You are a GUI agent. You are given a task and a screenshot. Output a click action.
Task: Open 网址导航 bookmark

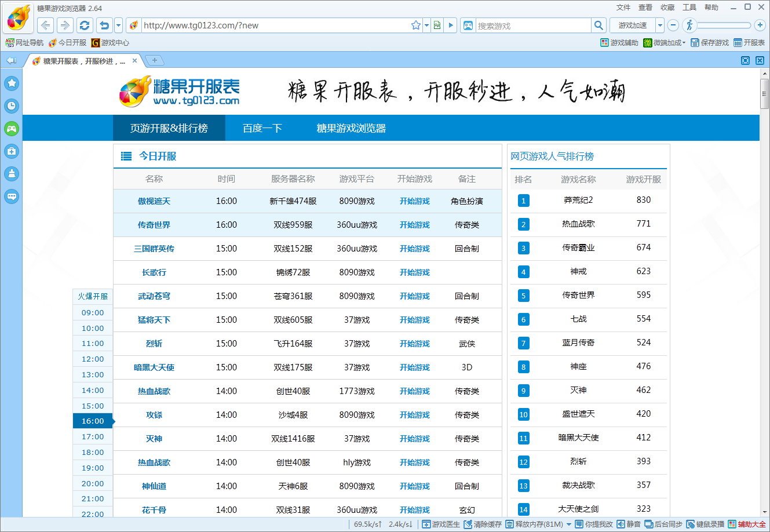tap(24, 43)
